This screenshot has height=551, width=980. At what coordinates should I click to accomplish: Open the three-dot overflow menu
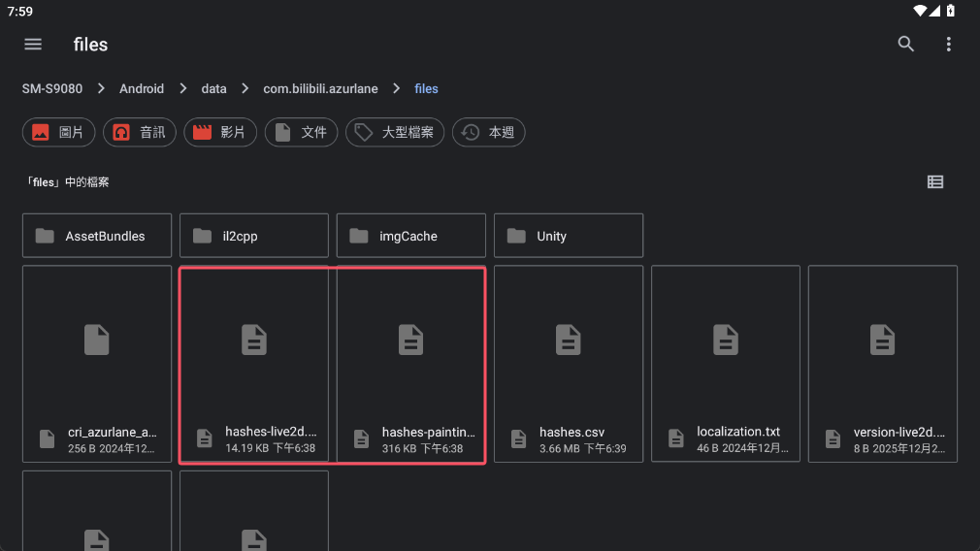948,44
